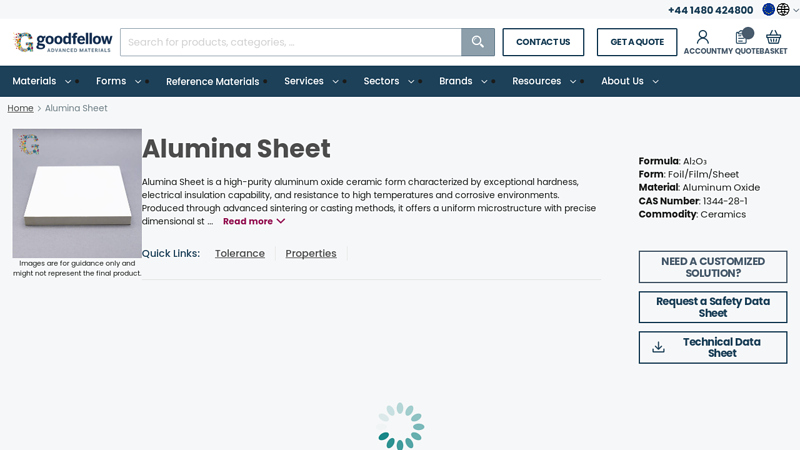Viewport: 800px width, 450px height.
Task: Click Request a Safety Data Sheet
Action: tap(713, 307)
